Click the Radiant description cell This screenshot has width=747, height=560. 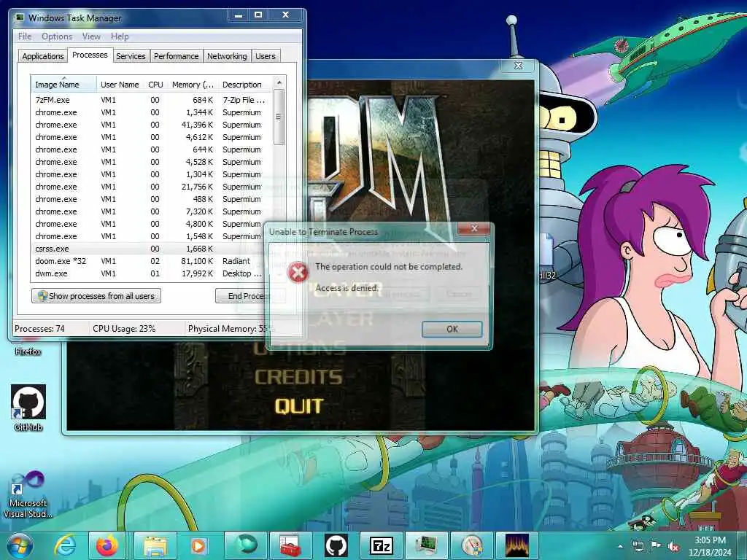pos(236,261)
